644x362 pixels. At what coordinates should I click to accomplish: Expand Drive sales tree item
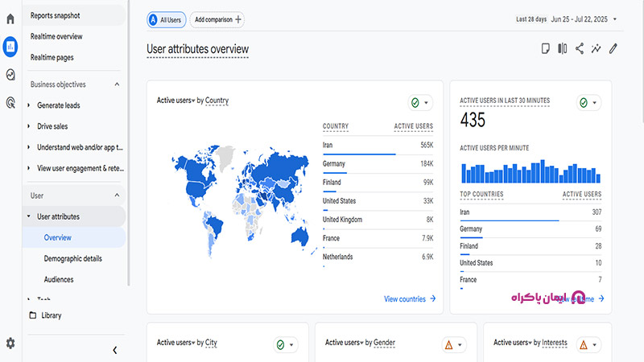28,126
